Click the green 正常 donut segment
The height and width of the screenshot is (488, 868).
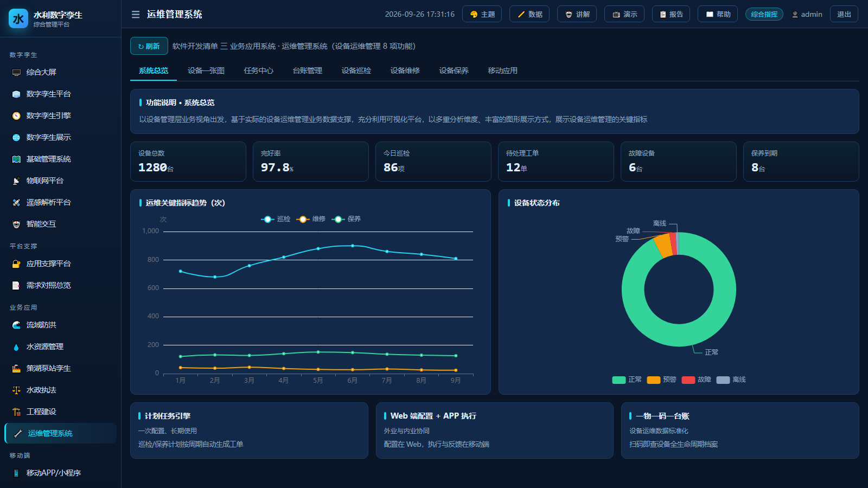click(679, 336)
